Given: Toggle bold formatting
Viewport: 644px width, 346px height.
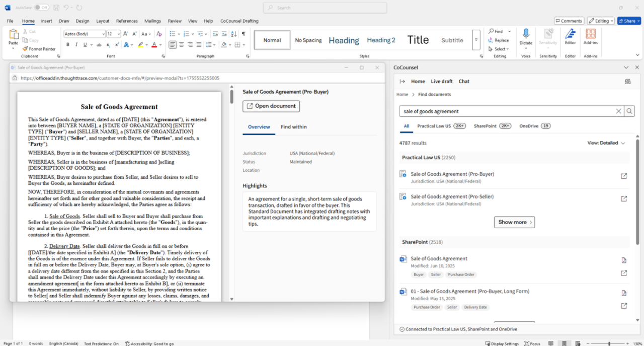Looking at the screenshot, I should coord(68,45).
